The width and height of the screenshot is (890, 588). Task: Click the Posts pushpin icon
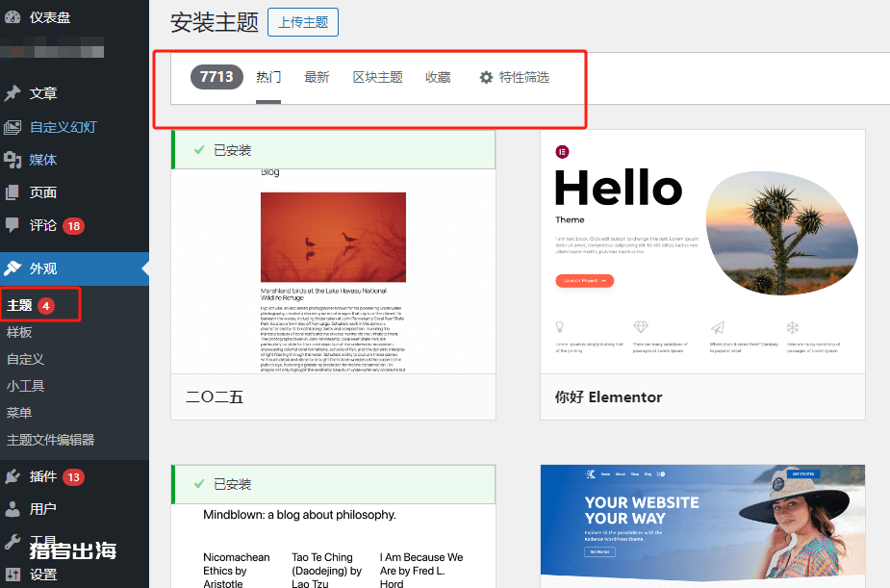point(13,93)
